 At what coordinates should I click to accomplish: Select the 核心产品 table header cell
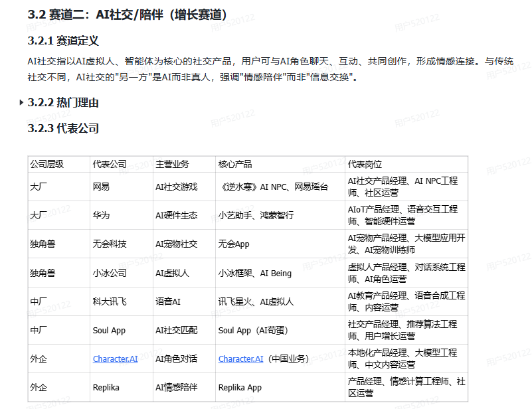click(x=235, y=164)
